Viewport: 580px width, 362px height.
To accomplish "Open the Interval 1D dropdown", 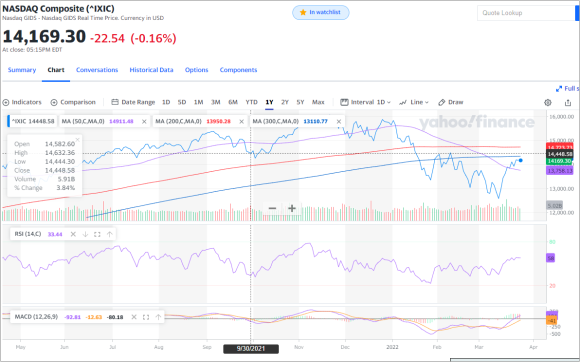I will (365, 102).
